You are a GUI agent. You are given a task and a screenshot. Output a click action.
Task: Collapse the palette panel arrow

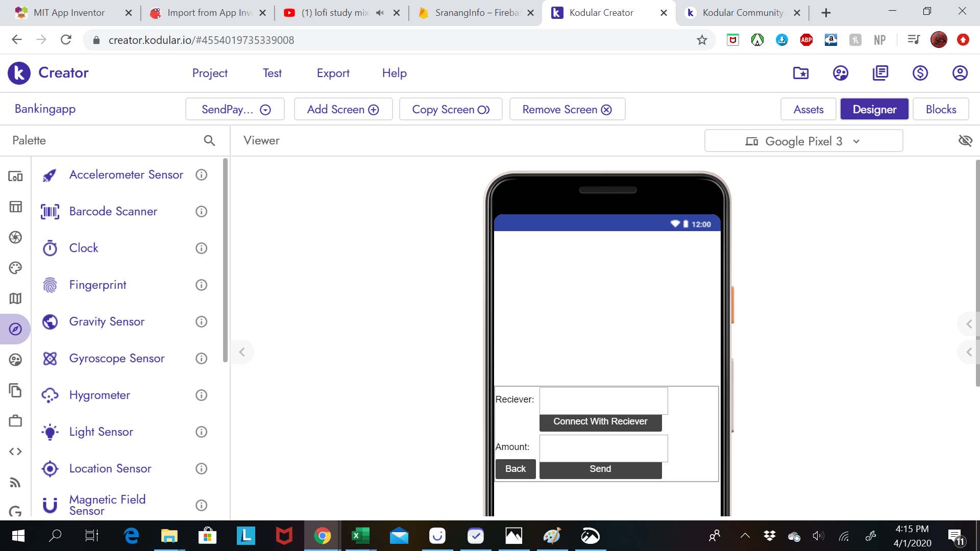(x=242, y=352)
